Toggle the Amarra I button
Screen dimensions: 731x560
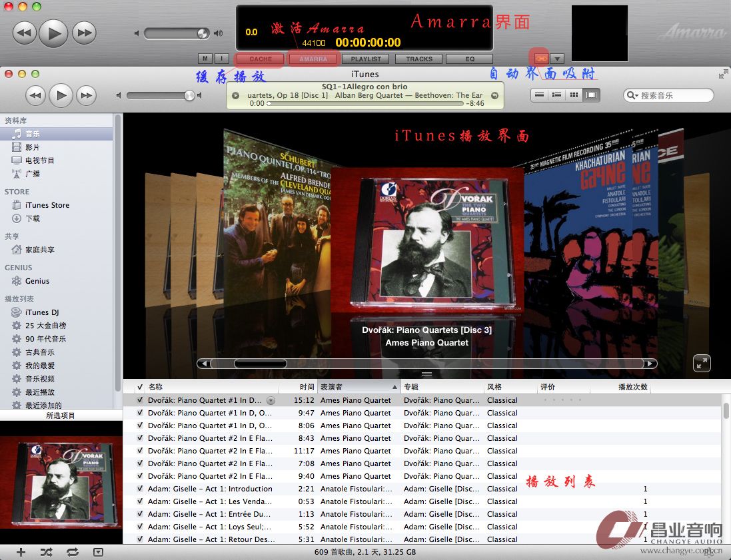pos(222,59)
